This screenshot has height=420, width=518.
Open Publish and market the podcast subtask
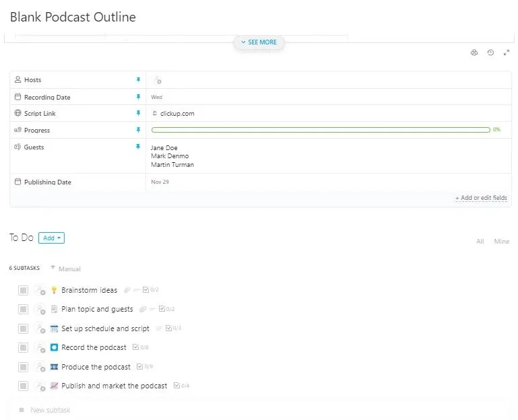click(115, 386)
